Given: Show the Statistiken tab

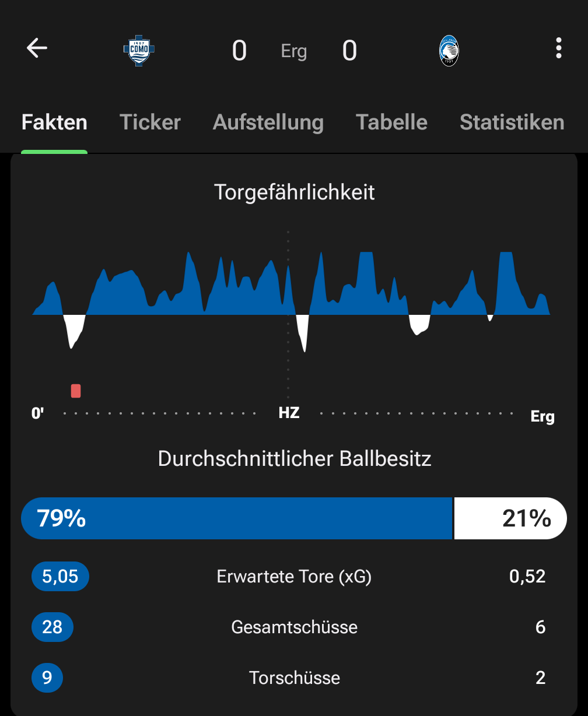Looking at the screenshot, I should tap(512, 122).
